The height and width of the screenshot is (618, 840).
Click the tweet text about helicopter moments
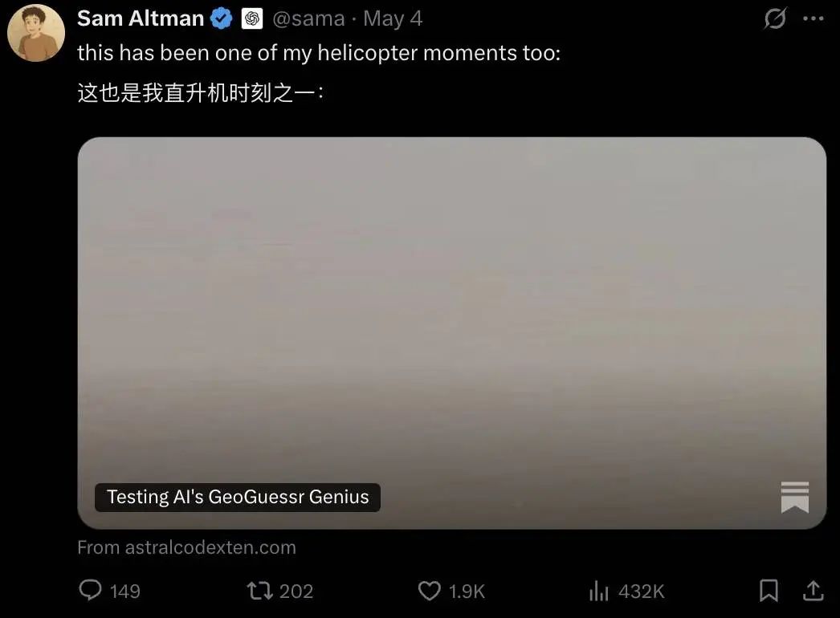click(x=319, y=53)
